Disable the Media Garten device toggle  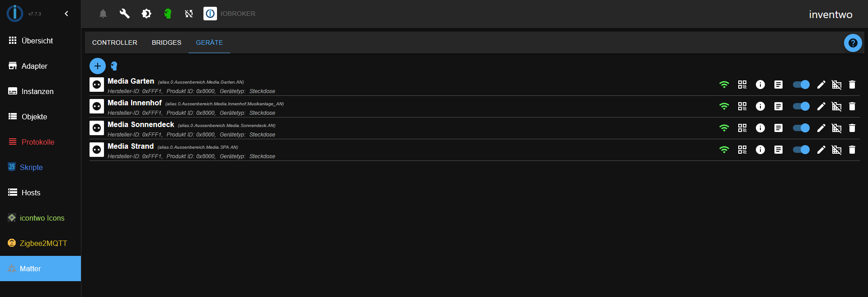(x=801, y=85)
